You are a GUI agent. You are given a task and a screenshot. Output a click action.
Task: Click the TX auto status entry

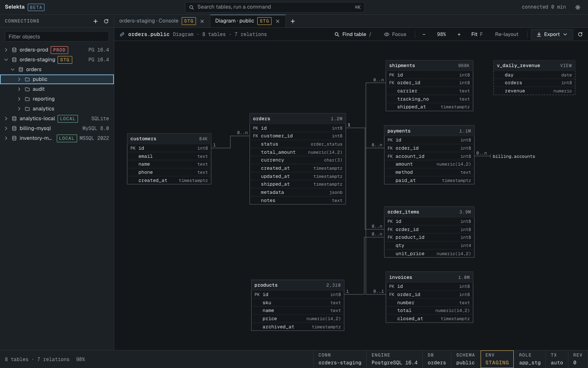pyautogui.click(x=557, y=359)
